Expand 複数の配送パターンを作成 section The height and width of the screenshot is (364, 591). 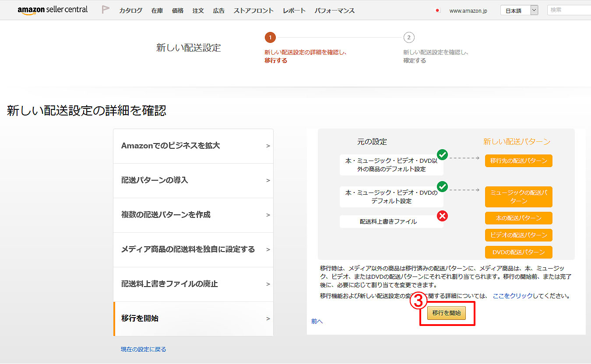(193, 215)
